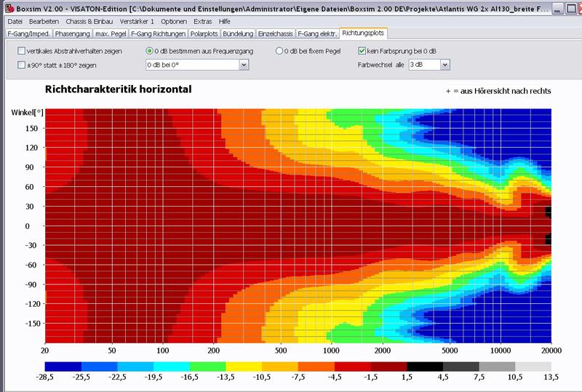
Task: Select 0 dB bestimmen aus Frequenzgang option
Action: click(x=149, y=52)
